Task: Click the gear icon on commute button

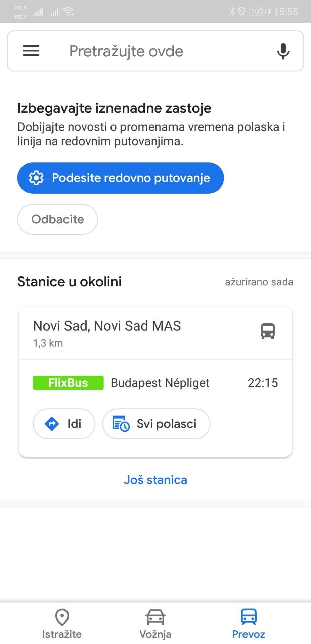Action: click(x=36, y=178)
